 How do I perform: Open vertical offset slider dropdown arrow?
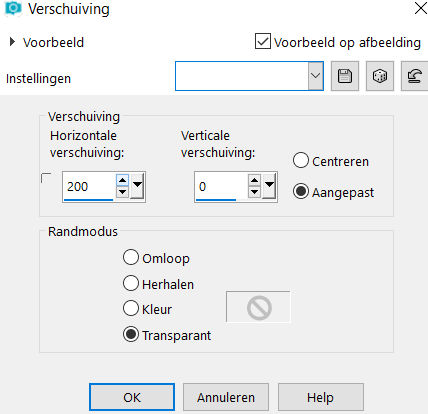click(x=269, y=186)
